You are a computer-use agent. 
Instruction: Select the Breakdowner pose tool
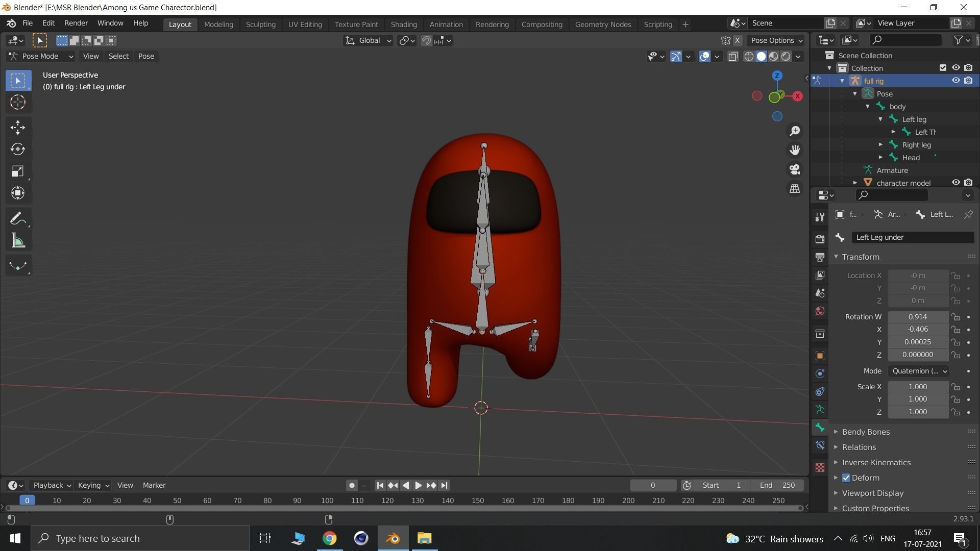click(x=18, y=266)
